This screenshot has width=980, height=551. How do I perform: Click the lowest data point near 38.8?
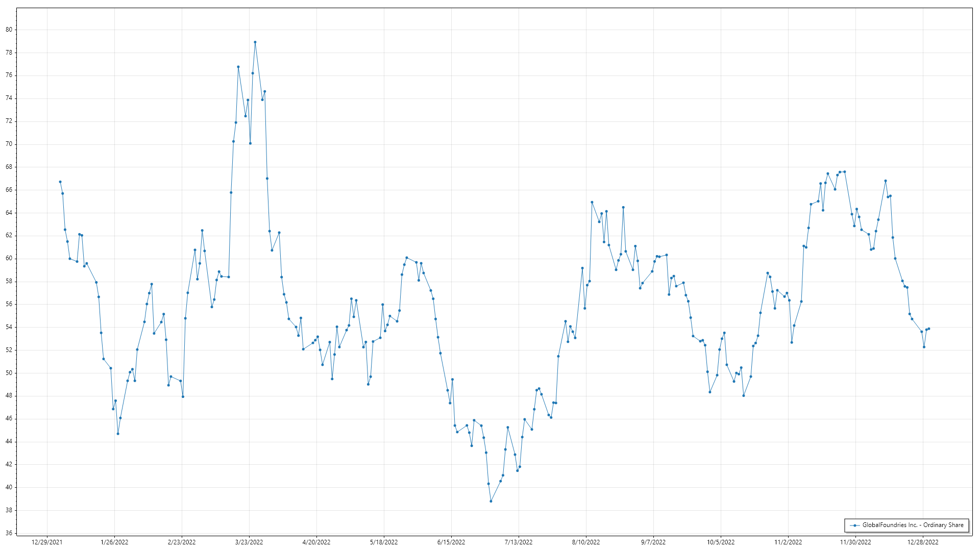(491, 501)
